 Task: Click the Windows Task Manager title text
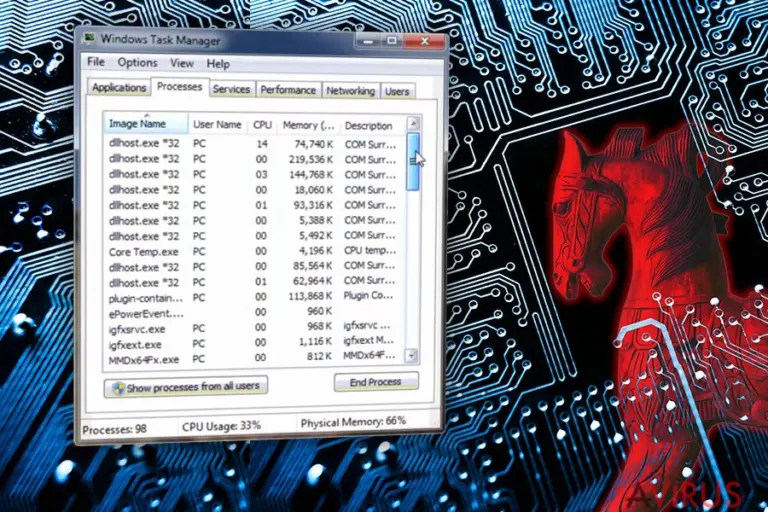click(x=160, y=40)
